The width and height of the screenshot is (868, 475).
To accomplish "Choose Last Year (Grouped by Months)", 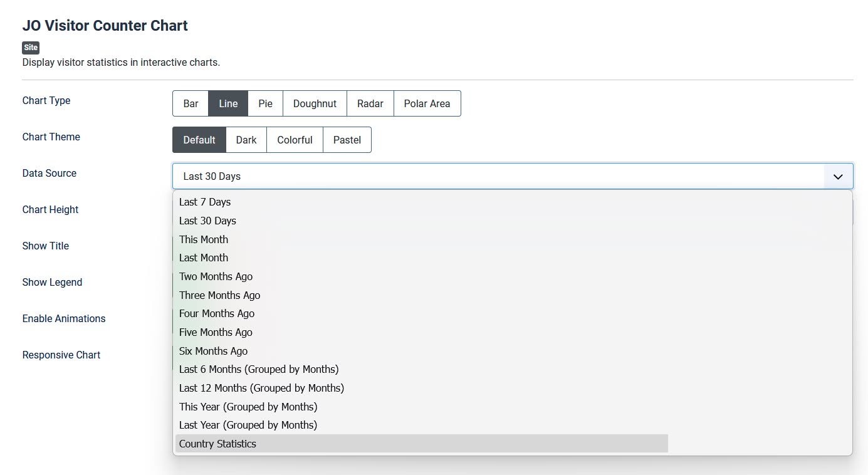I will tap(248, 425).
